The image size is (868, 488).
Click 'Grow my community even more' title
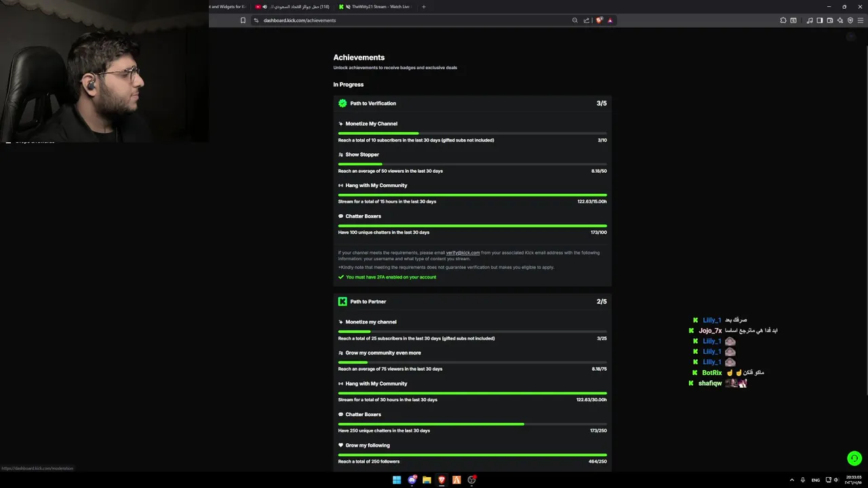(383, 353)
